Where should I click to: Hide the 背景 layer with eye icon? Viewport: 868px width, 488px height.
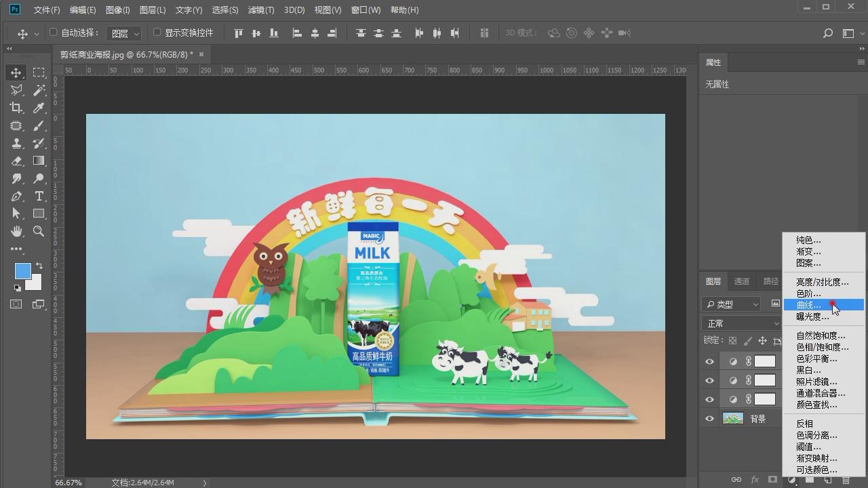click(709, 419)
